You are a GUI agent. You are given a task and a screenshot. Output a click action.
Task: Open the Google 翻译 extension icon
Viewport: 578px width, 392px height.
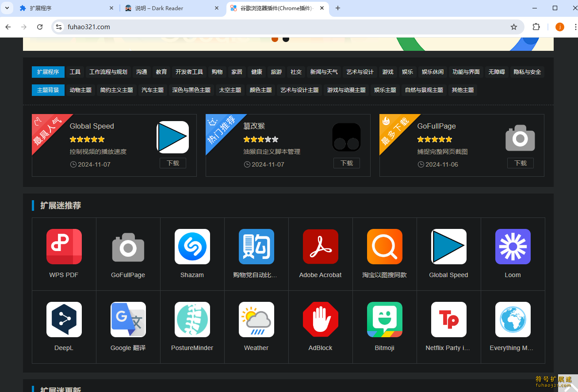128,320
